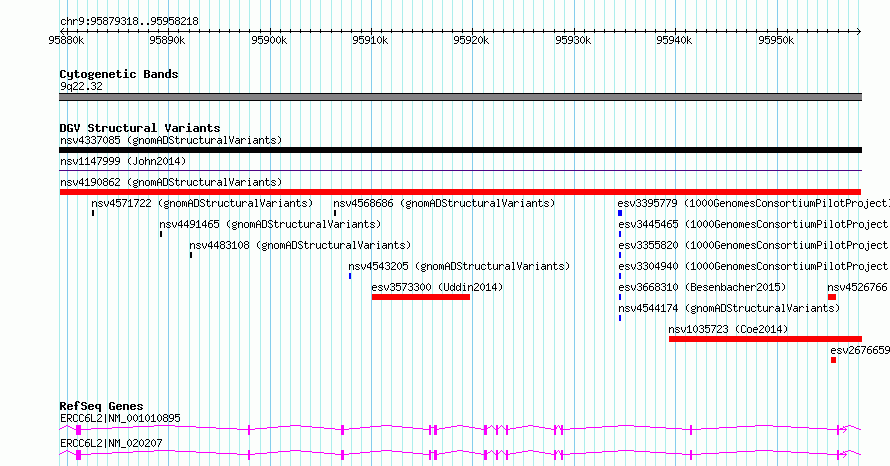890x466 pixels.
Task: Open variant esv3445465 label
Action: 754,224
